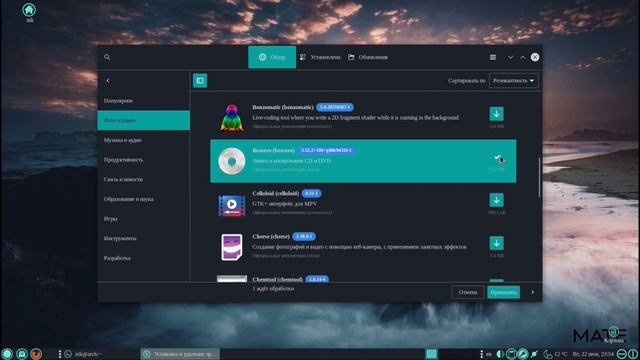Click the power button in panel corner
Image resolution: width=640 pixels, height=360 pixels.
[x=633, y=354]
